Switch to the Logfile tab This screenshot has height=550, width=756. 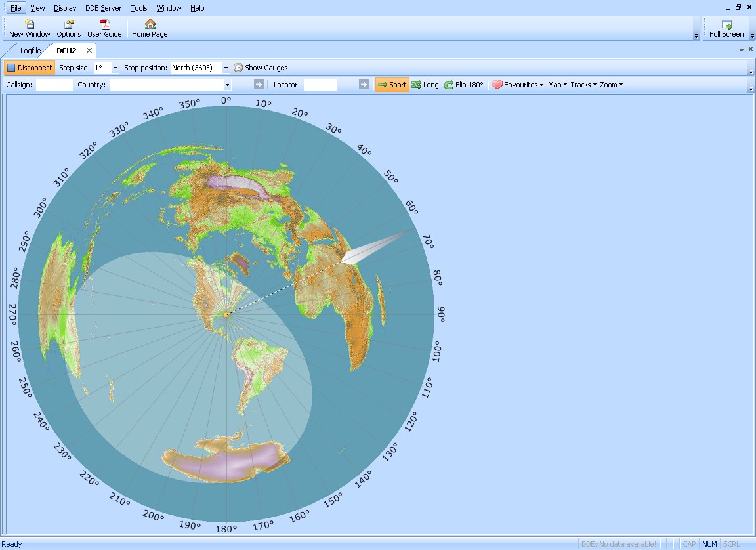(30, 51)
